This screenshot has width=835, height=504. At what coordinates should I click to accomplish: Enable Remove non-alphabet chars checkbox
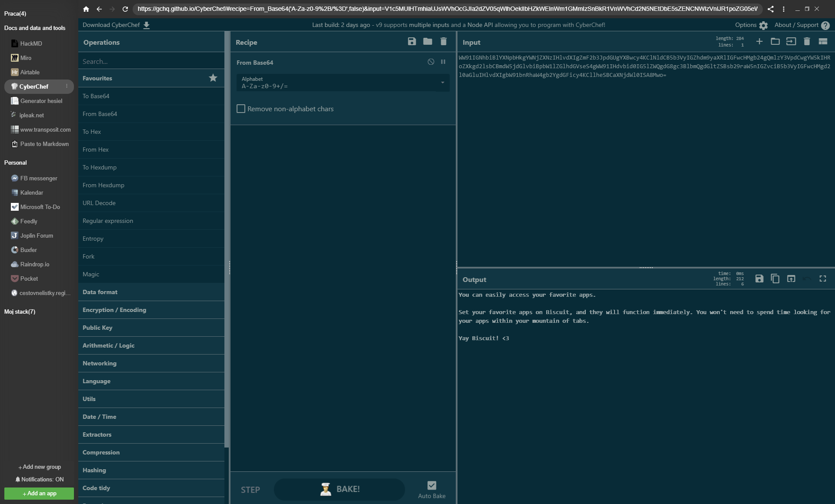(x=241, y=109)
